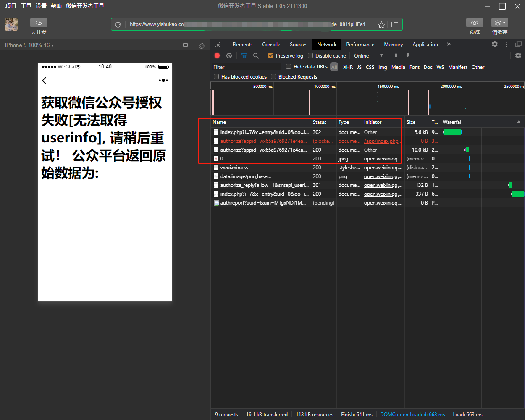Open the 帮助 menu

[56, 6]
